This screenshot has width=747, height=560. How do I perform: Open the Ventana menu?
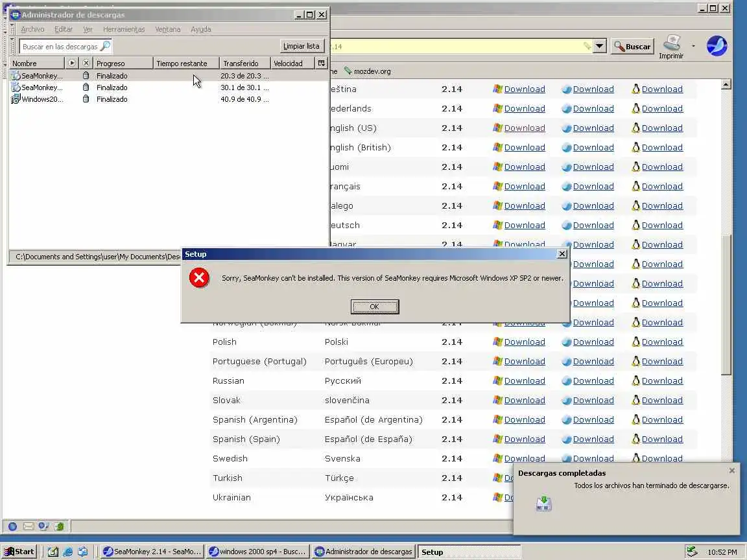point(168,29)
